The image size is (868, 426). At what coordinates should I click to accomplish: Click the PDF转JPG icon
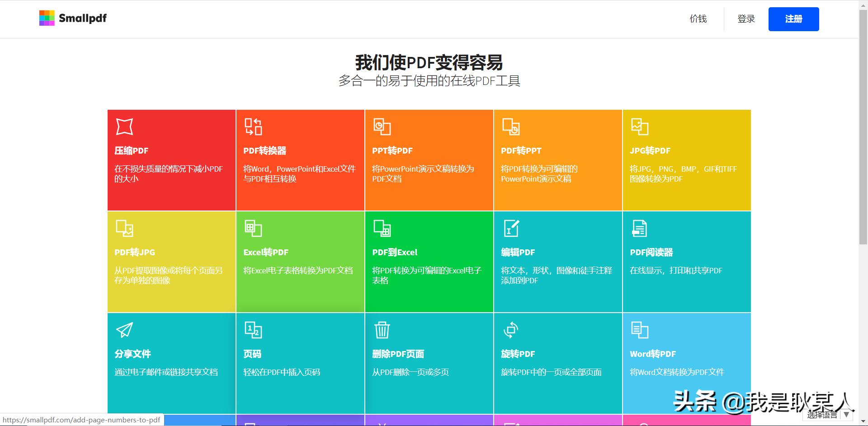tap(124, 228)
